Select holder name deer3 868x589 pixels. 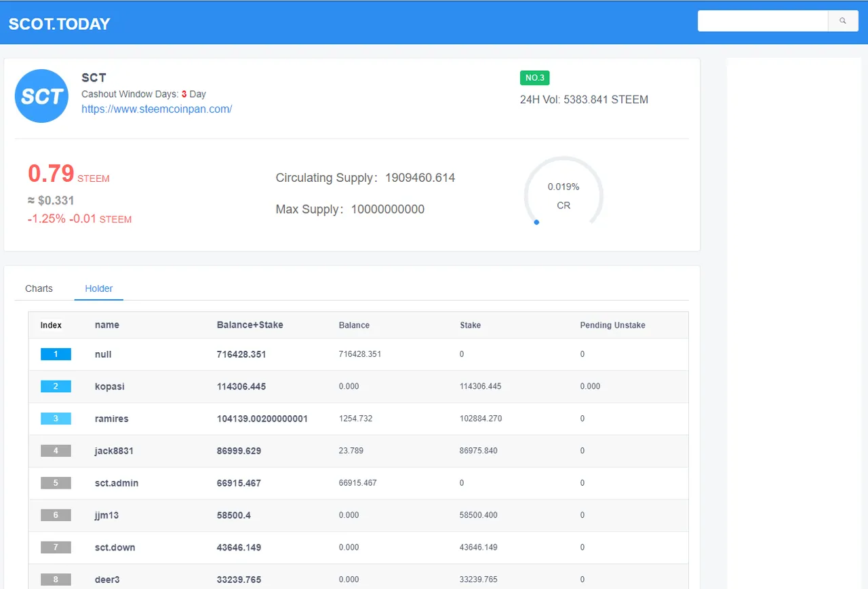(107, 579)
